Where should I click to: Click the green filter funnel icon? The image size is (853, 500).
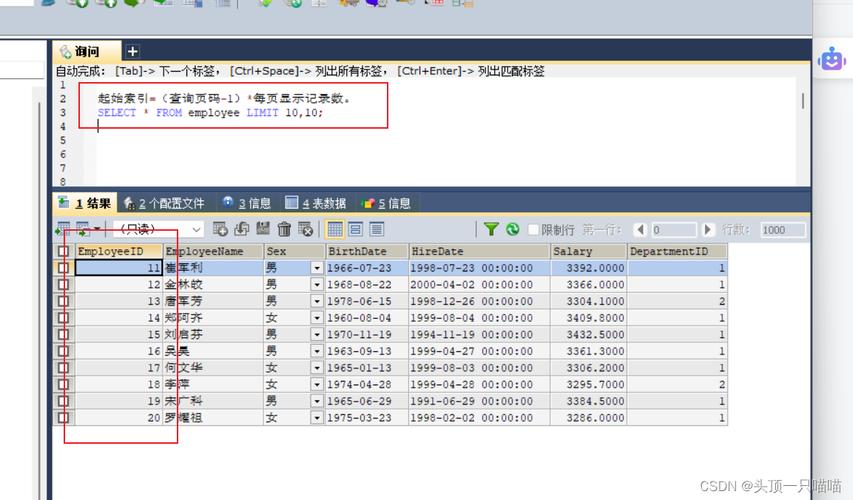491,229
